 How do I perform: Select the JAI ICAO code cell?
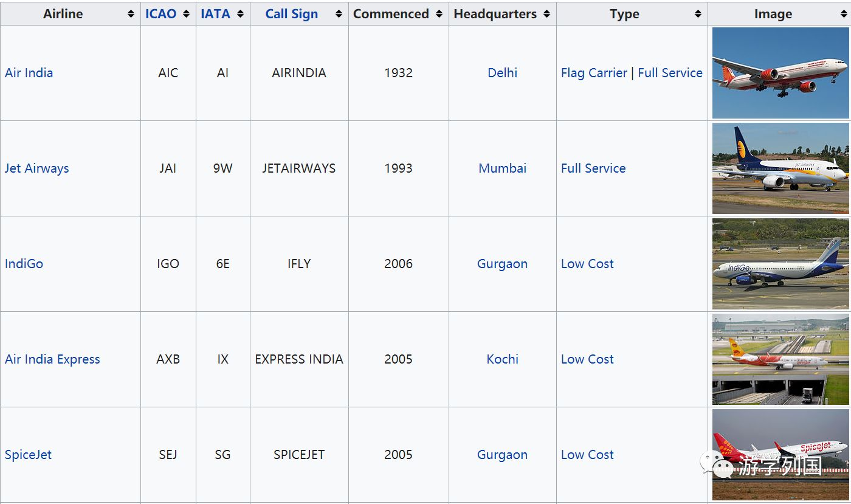point(168,168)
